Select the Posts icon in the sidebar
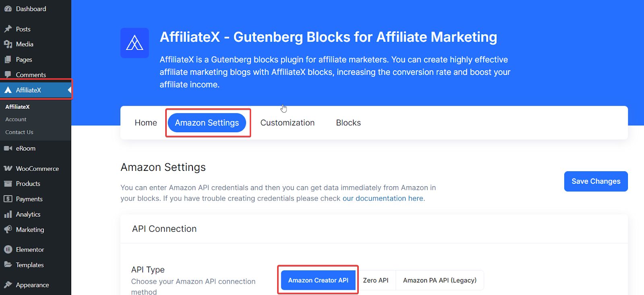This screenshot has width=644, height=295. click(x=8, y=29)
